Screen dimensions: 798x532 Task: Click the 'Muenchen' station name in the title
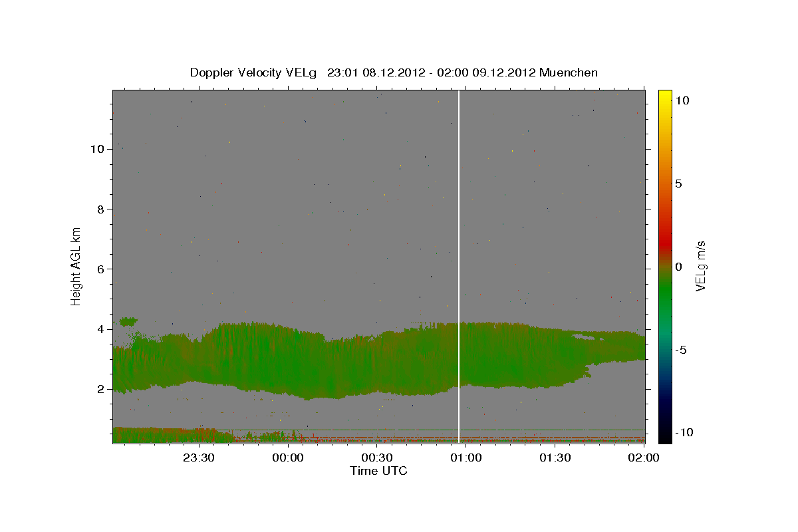coord(569,72)
